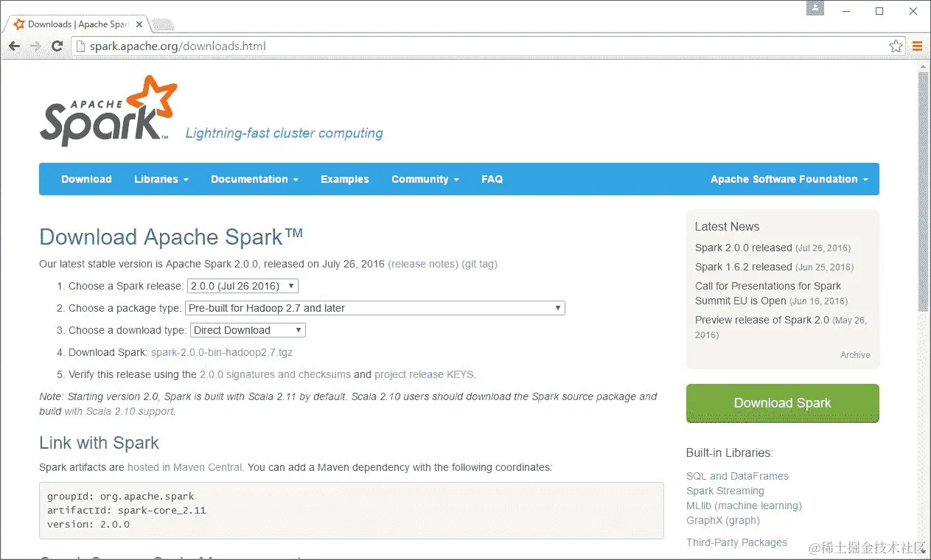Viewport: 931px width, 560px height.
Task: Open Call for Presentations Spark Summit EU news
Action: (768, 293)
